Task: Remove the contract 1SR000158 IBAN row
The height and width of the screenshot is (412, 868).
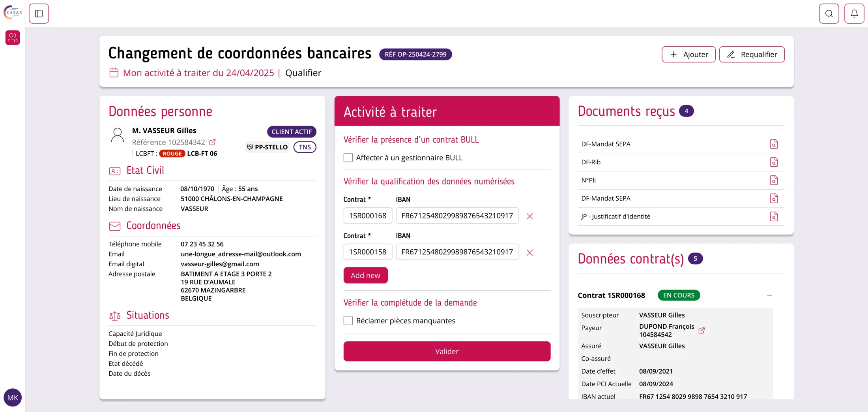Action: point(530,252)
